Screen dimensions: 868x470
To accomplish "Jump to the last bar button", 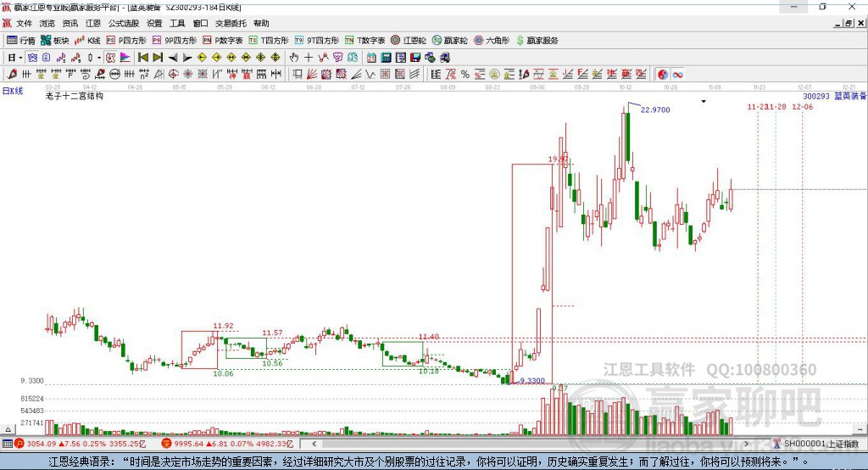I will (158, 58).
